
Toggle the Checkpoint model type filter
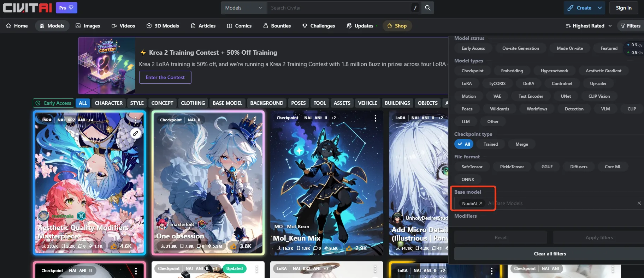pos(472,71)
